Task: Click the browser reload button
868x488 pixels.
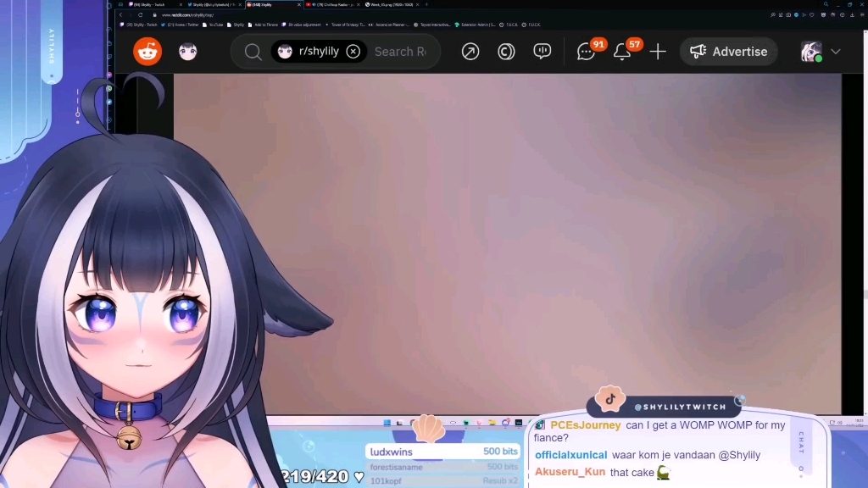Action: 140,14
